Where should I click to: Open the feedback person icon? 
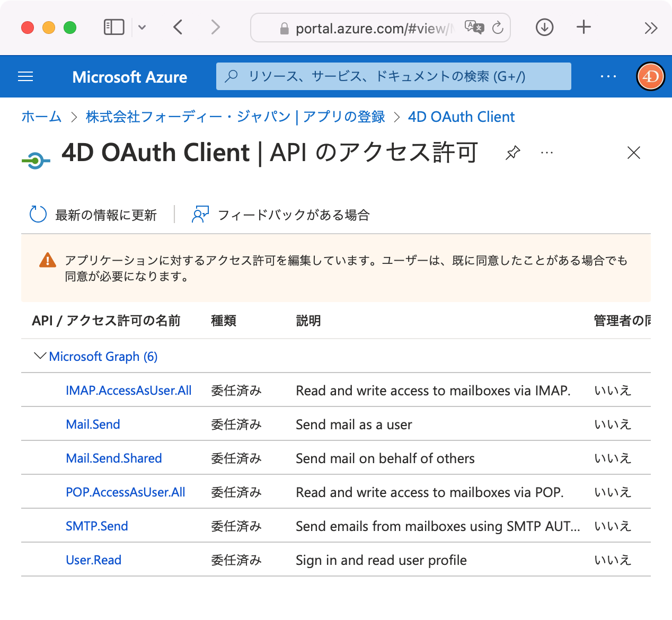click(x=200, y=215)
